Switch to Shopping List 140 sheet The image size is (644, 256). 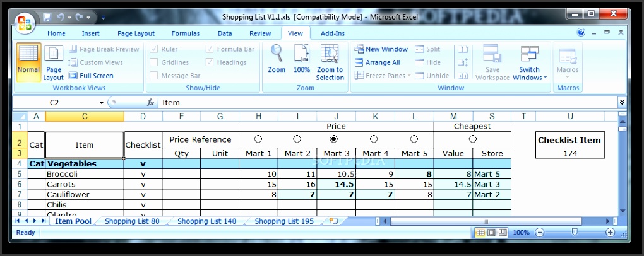click(206, 221)
